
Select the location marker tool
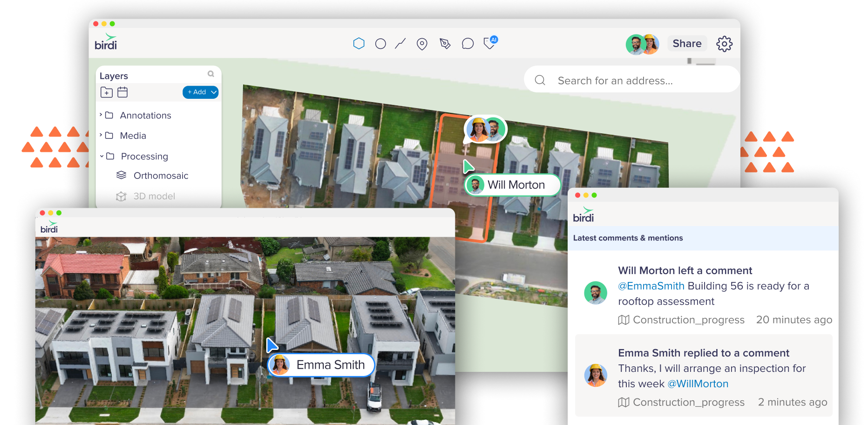tap(422, 43)
